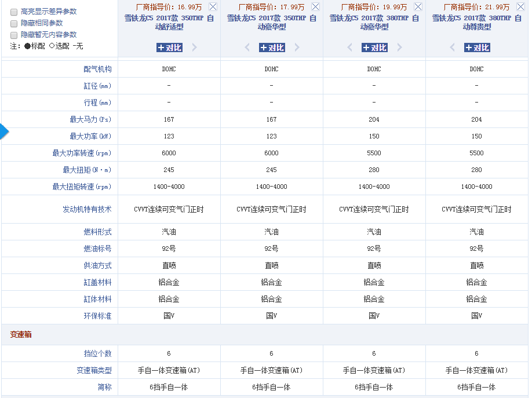Click the 缸体材料 label

tap(97, 300)
